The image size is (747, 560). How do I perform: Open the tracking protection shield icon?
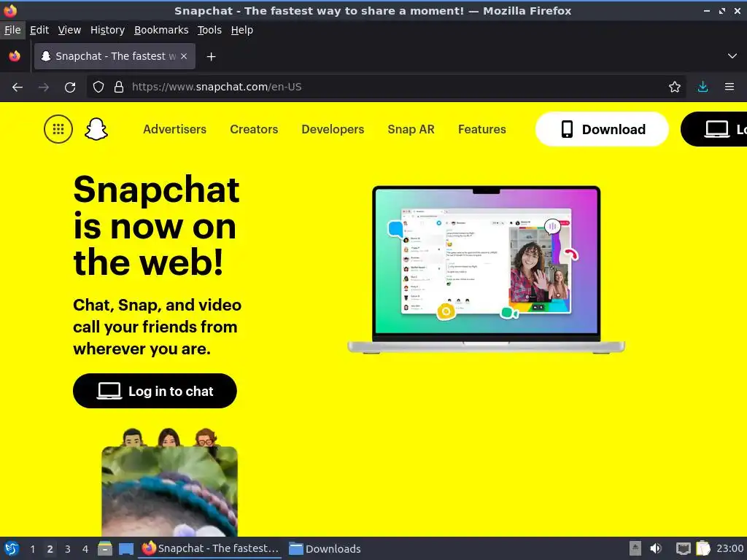coord(98,87)
